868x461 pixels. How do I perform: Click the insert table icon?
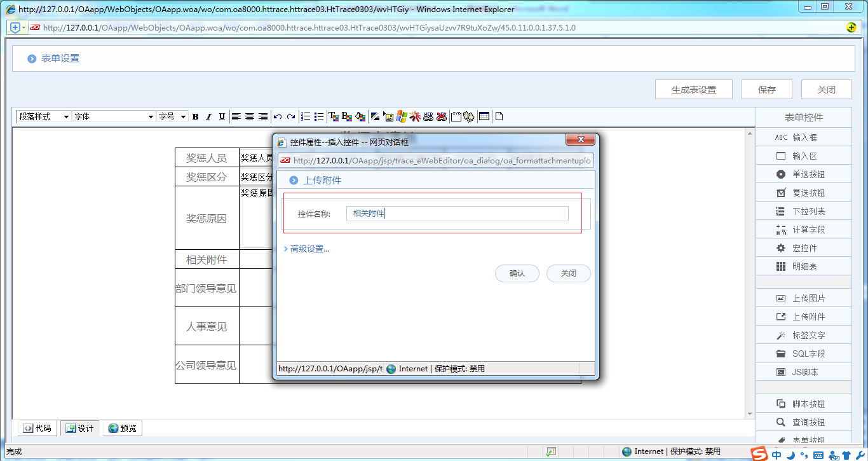pos(484,117)
